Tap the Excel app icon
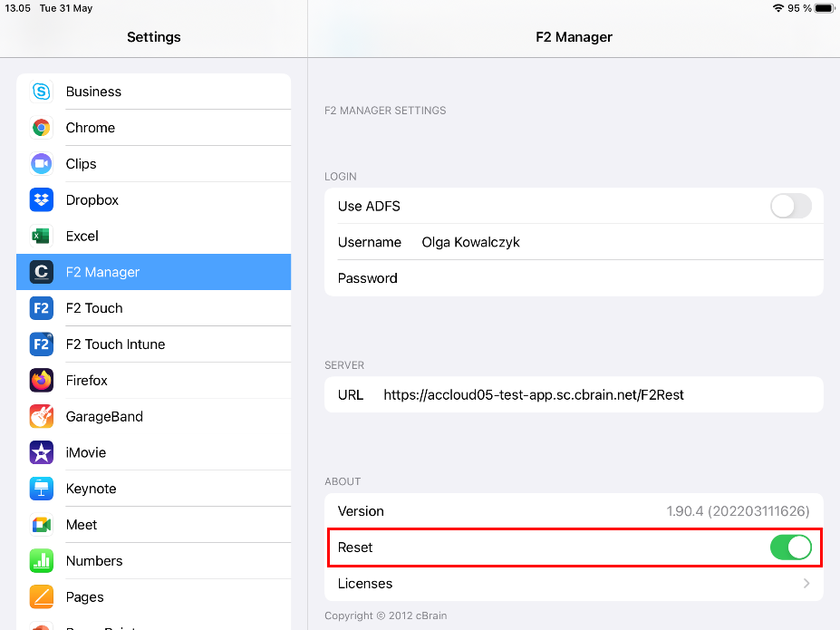This screenshot has width=840, height=630. [x=41, y=236]
